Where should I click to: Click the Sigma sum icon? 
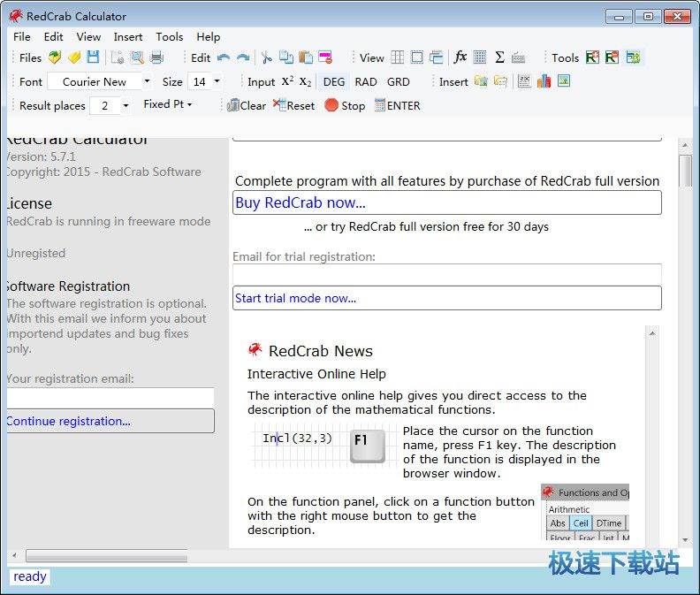point(499,57)
